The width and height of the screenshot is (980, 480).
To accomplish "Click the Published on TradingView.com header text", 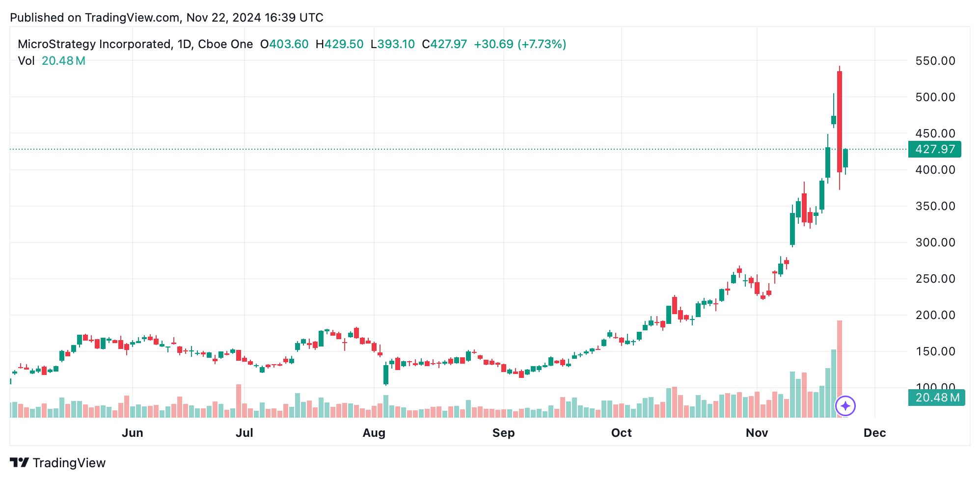I will 166,18.
